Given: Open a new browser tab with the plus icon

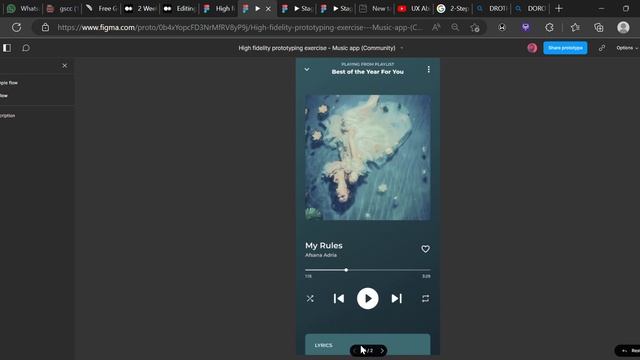Looking at the screenshot, I should click(559, 9).
